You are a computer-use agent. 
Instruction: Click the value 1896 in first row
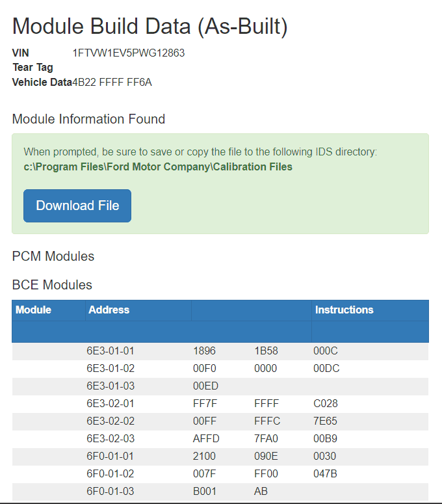[x=204, y=351]
